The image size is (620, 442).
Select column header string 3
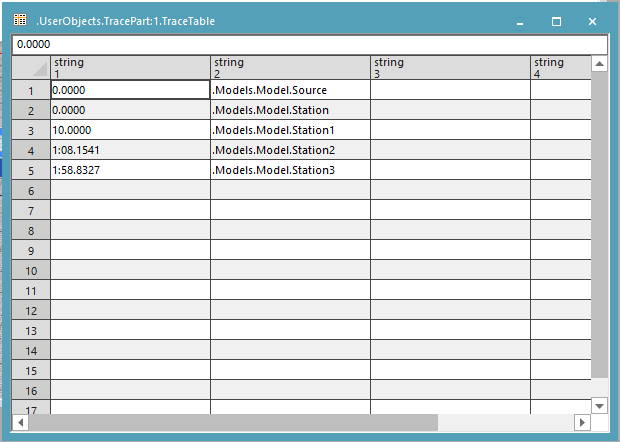coord(450,68)
